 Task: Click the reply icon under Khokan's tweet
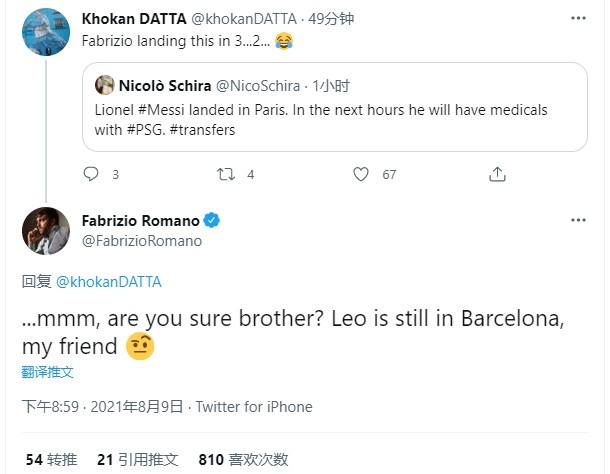coord(91,174)
